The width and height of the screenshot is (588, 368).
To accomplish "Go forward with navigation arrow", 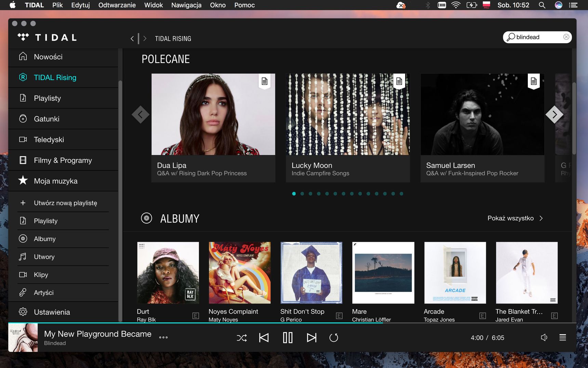I will (145, 39).
